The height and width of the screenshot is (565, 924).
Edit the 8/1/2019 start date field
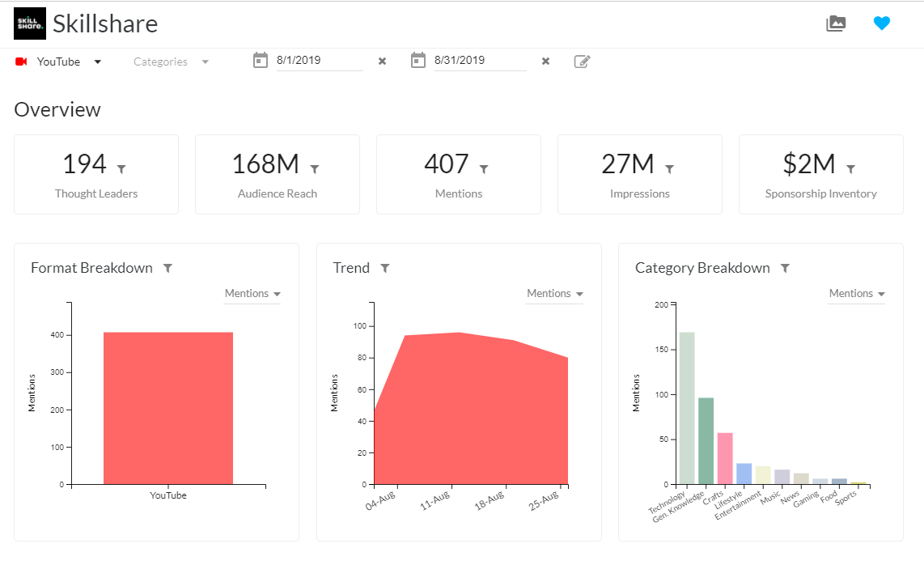point(320,61)
